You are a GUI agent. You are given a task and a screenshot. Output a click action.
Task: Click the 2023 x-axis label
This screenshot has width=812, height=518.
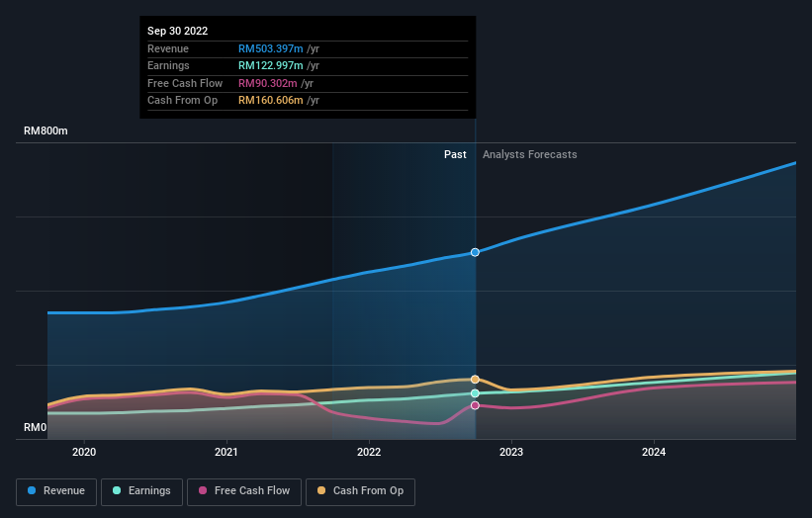[x=511, y=452]
